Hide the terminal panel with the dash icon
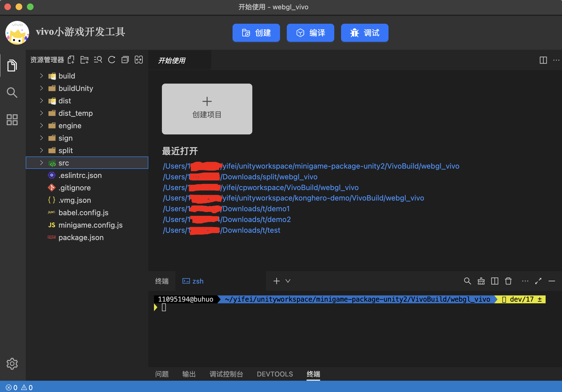 coord(552,281)
